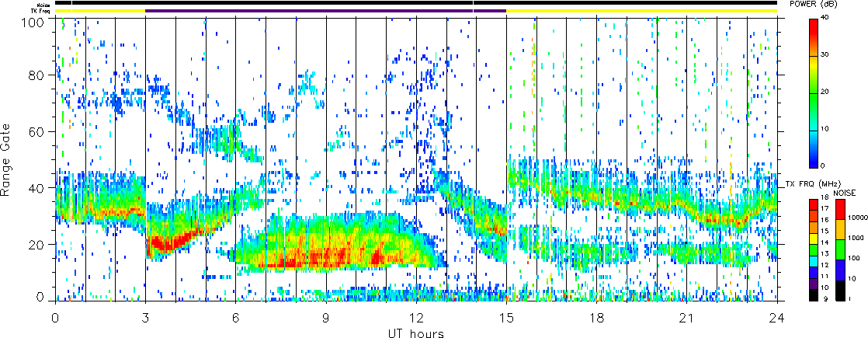This screenshot has height=338, width=868.
Task: Click the POWER (dB) color scale bar
Action: [813, 93]
